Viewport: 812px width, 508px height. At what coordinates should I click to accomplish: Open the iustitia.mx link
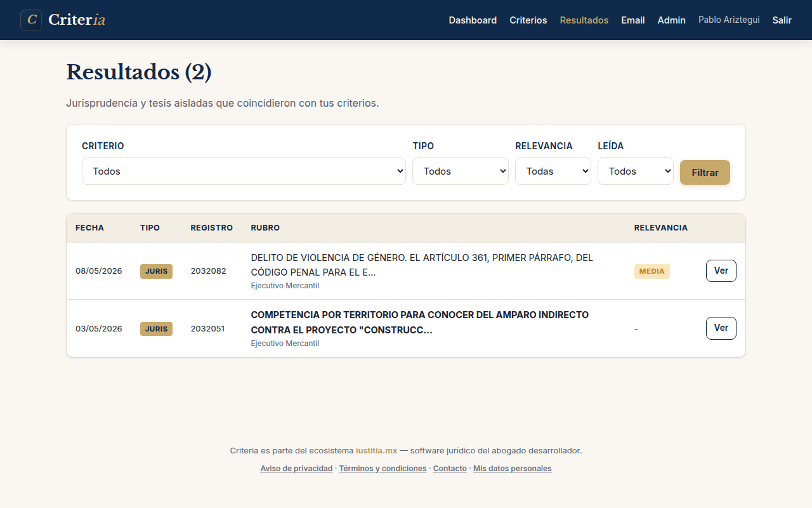376,451
